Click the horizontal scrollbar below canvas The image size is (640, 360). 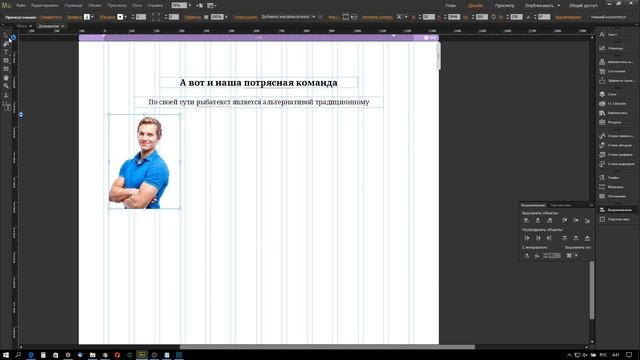(x=327, y=347)
